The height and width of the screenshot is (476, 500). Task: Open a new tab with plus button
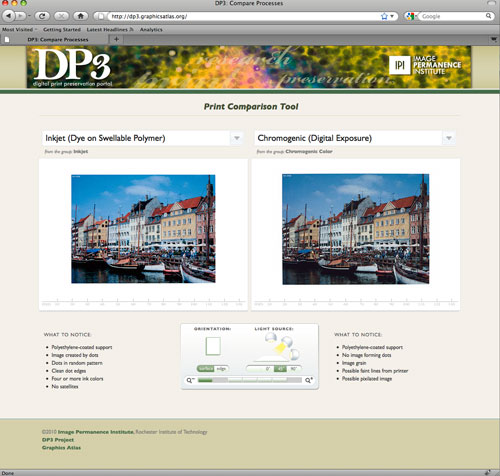coord(116,39)
